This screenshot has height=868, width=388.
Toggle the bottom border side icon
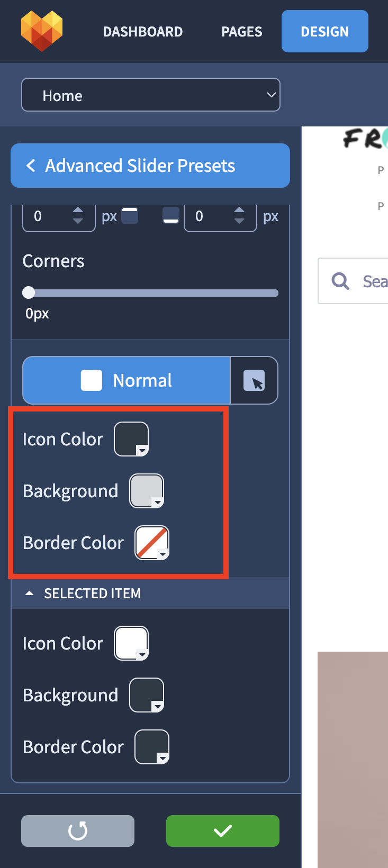click(170, 216)
